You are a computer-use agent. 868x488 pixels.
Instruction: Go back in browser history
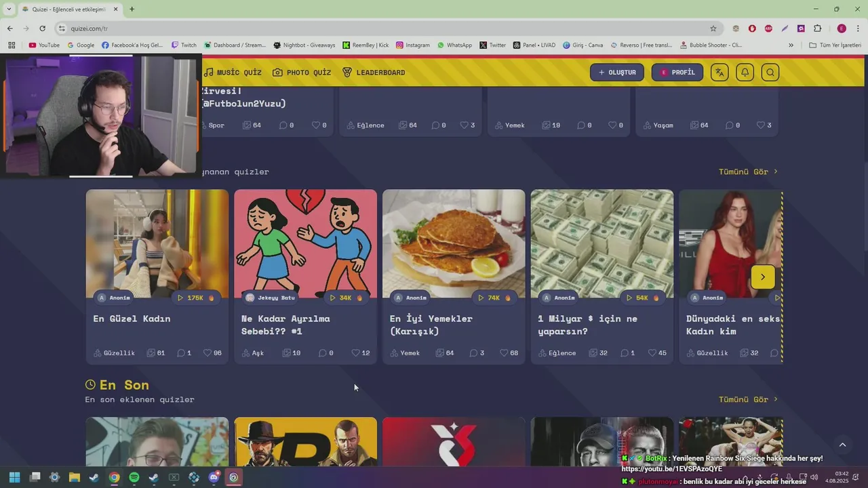coord(9,28)
